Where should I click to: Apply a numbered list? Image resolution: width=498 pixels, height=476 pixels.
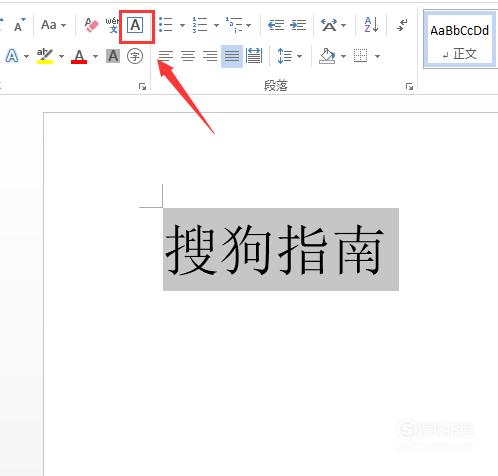200,25
